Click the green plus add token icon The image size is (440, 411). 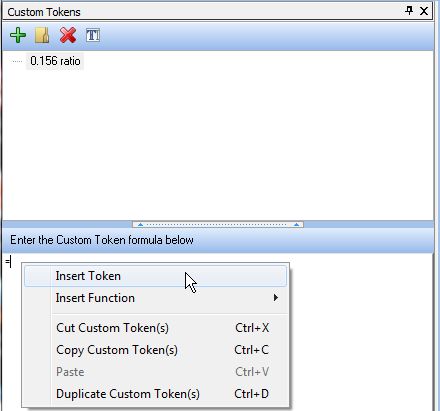click(18, 35)
